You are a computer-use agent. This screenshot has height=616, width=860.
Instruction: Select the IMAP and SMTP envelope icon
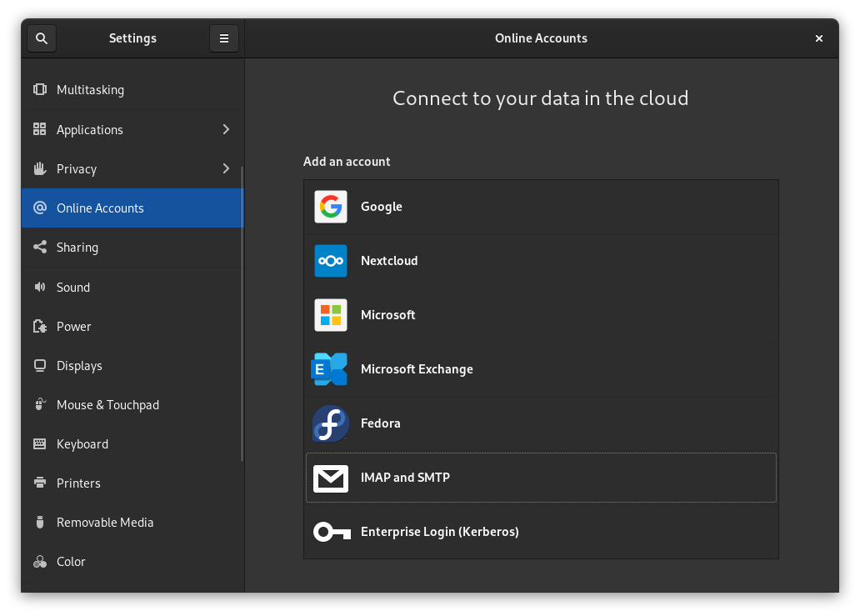pos(330,478)
